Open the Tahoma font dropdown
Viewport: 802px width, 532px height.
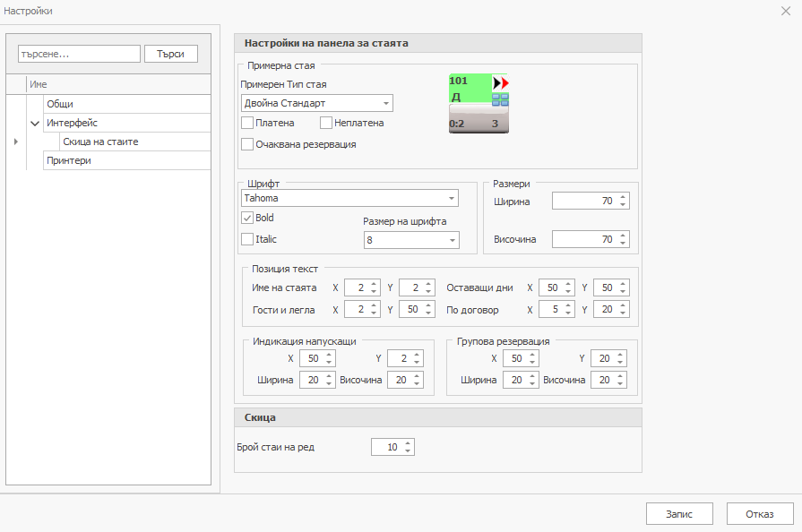coord(451,198)
